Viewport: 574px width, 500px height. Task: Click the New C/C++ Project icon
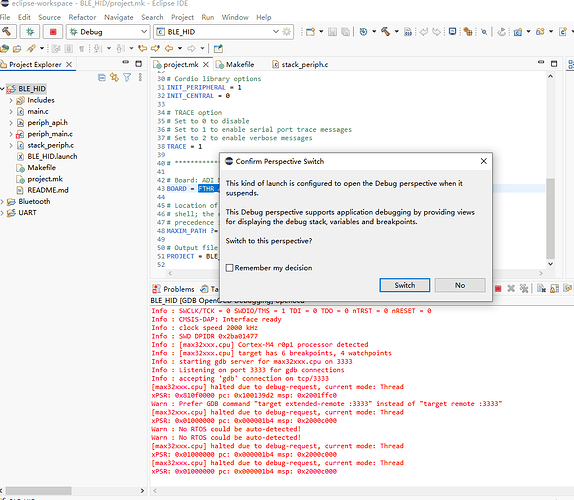coord(517,32)
